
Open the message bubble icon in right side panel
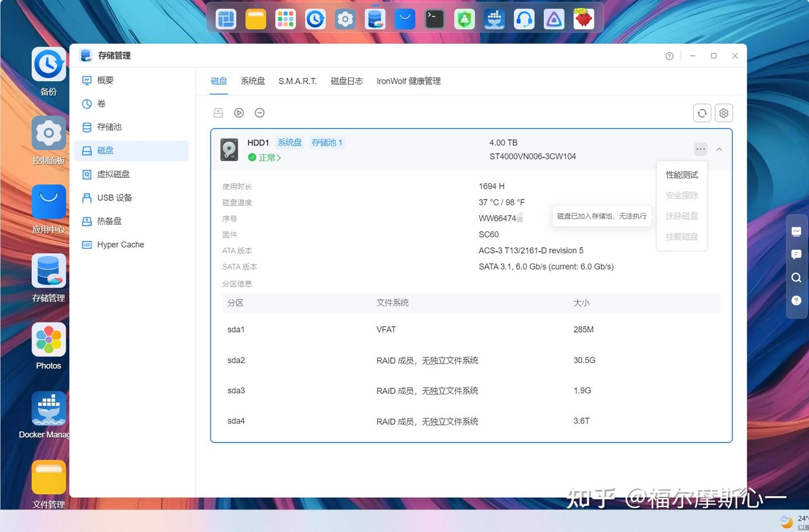click(796, 254)
